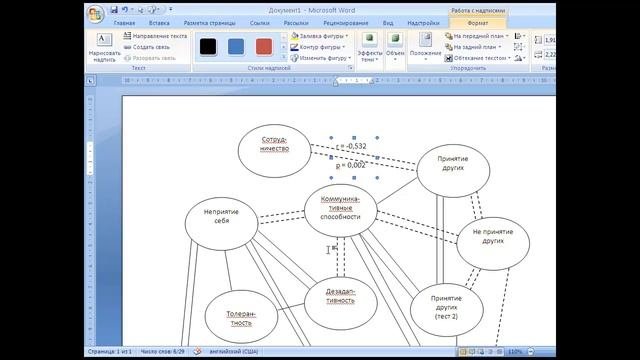This screenshot has width=640, height=360.
Task: Open Контур фигуры shape outline dropdown
Action: click(318, 47)
